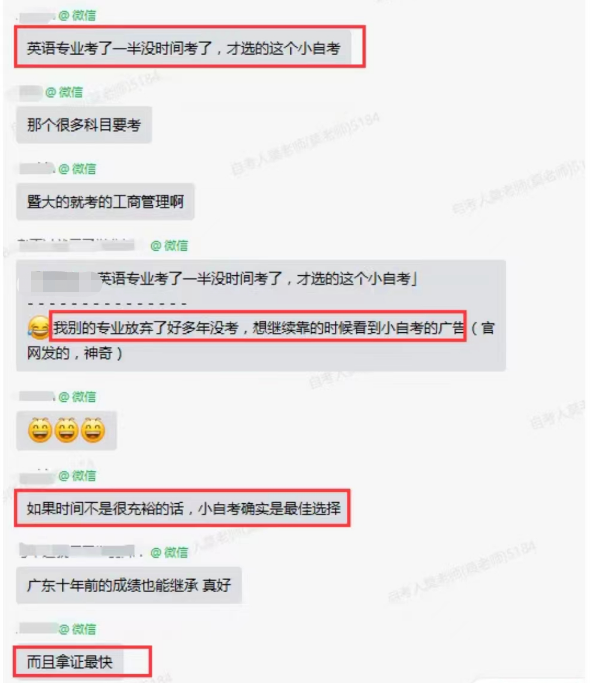Click the middle grinning emoji
The height and width of the screenshot is (683, 590).
(66, 430)
